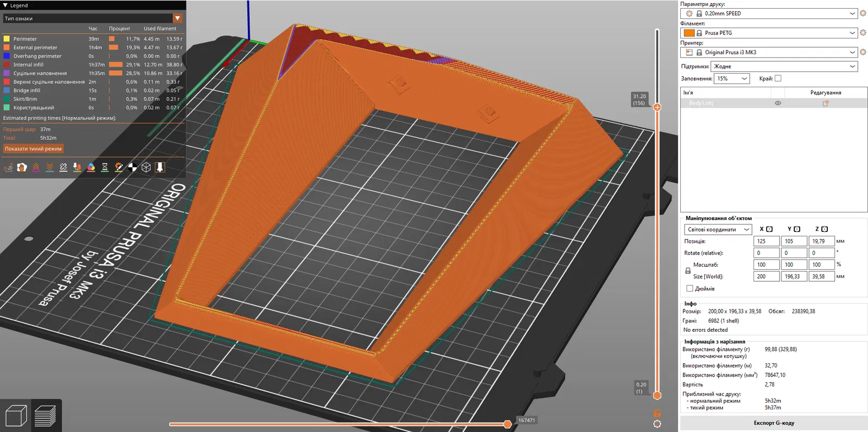
Task: Click vertical layer slider top thumb
Action: 657,107
